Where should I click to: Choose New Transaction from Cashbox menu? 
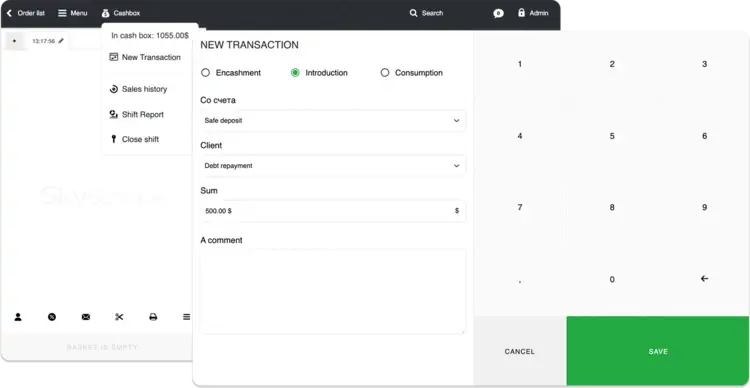coord(145,57)
